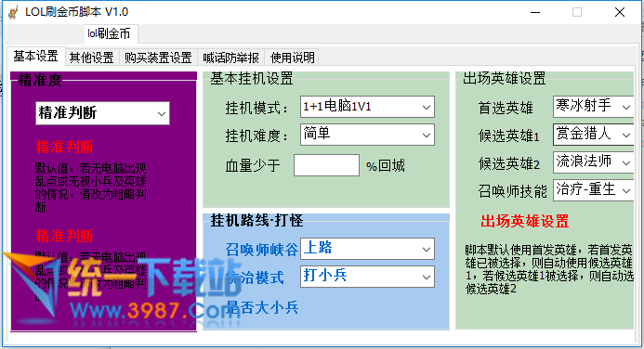Minimize the LOL刷金币脚本 window
Image resolution: width=644 pixels, height=349 pixels.
click(x=535, y=12)
